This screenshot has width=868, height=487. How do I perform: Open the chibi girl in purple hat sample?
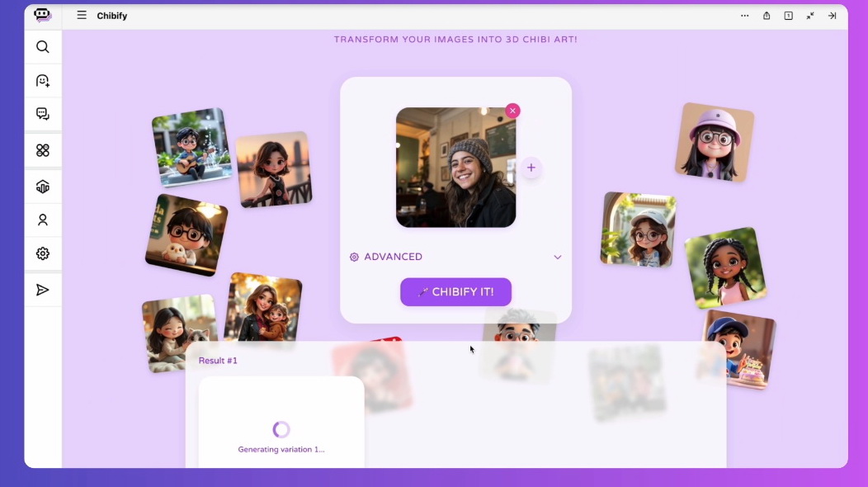tap(714, 142)
